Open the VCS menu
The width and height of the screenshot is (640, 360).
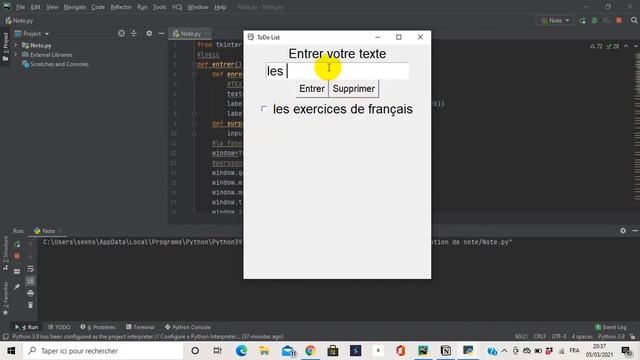177,7
